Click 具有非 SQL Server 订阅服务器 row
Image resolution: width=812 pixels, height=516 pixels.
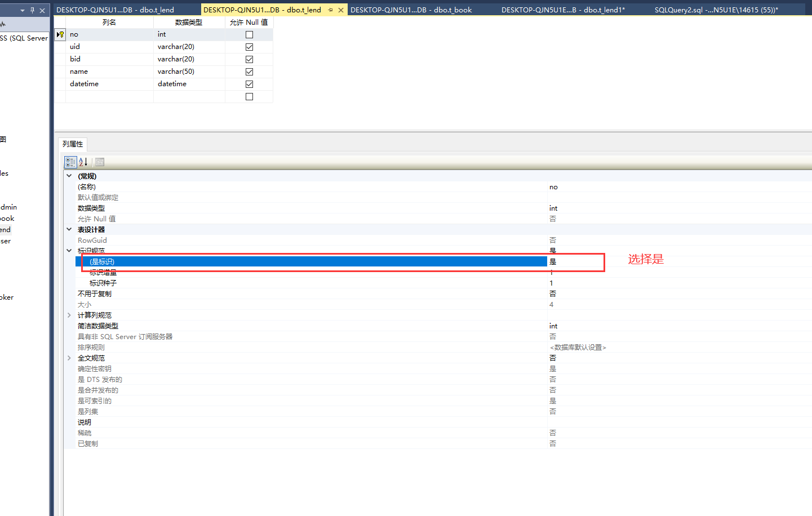443,337
